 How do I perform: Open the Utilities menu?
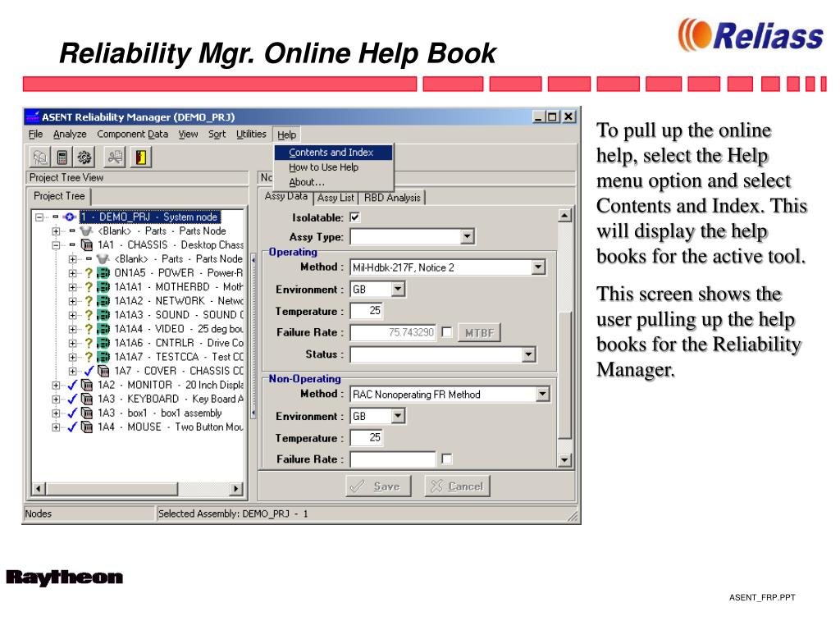[x=251, y=134]
